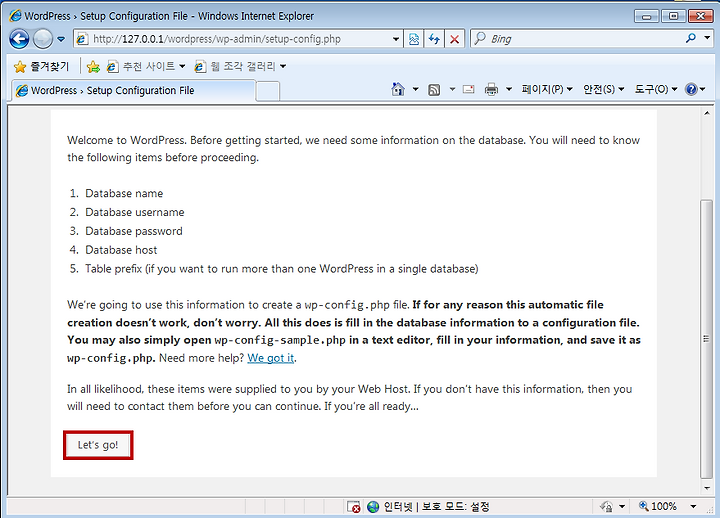Maximize the Internet Explorer window
Image resolution: width=720 pixels, height=518 pixels.
click(673, 17)
